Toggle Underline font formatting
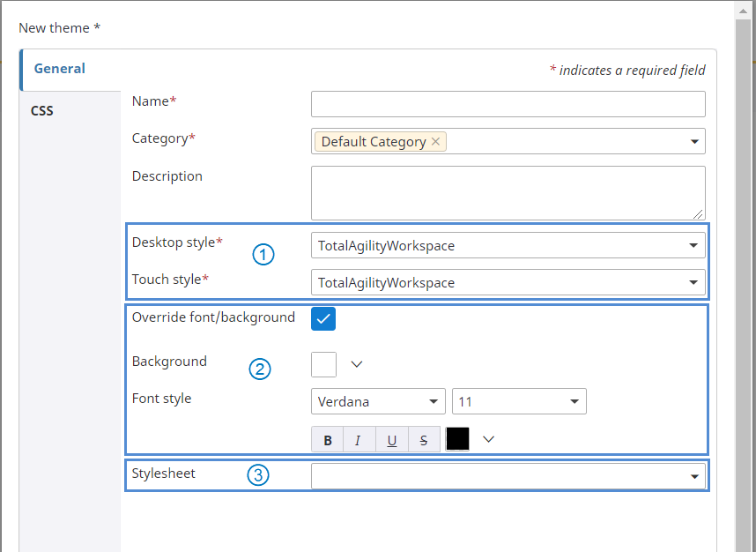This screenshot has width=756, height=552. tap(391, 440)
